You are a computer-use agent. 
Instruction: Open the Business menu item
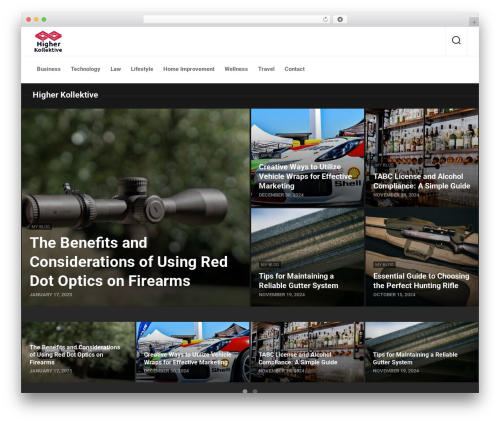[x=49, y=69]
